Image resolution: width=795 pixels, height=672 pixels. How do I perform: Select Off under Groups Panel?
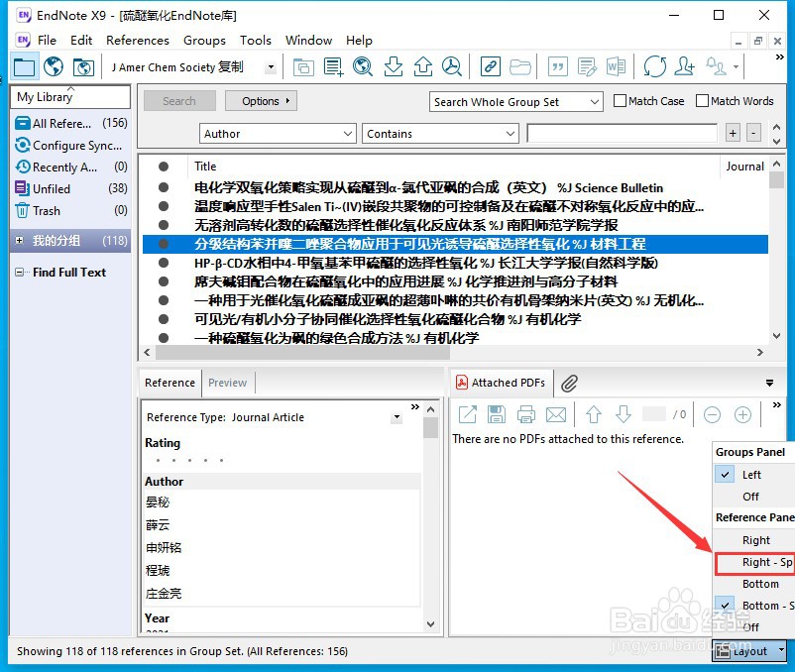(750, 497)
